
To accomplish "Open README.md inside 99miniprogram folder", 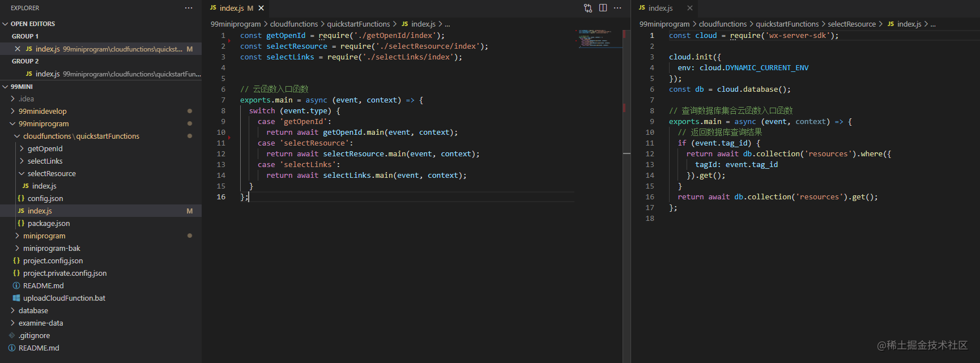I will 101,286.
